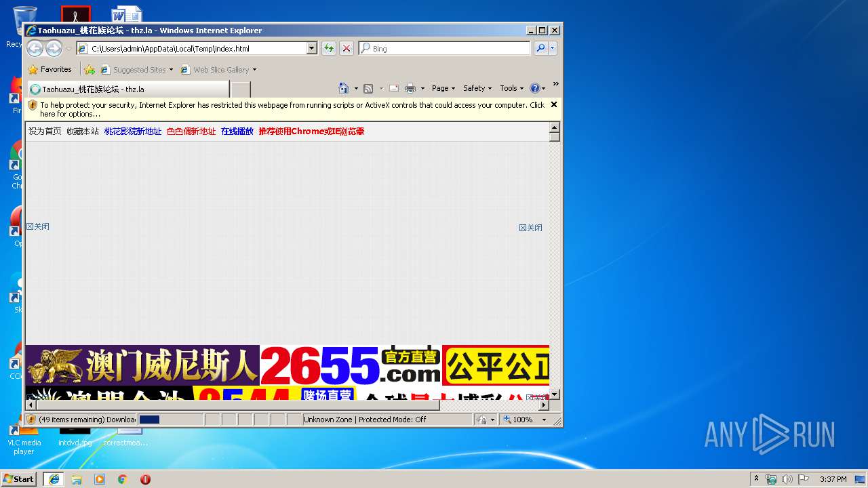Click the Read Mail icon
The image size is (868, 488).
click(x=394, y=88)
